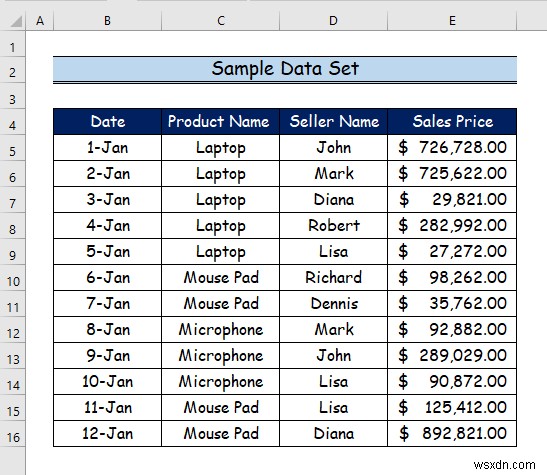547x475 pixels.
Task: Click the Seller Name header cell
Action: point(334,122)
